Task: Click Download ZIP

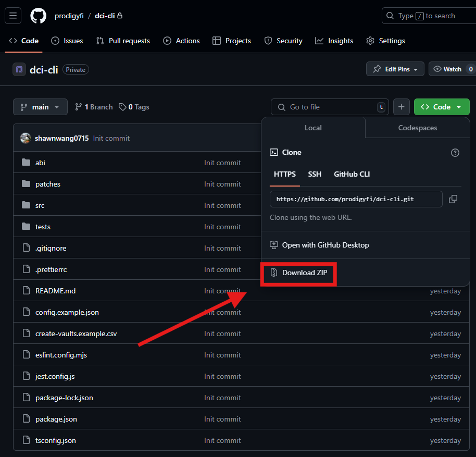Action: 305,273
